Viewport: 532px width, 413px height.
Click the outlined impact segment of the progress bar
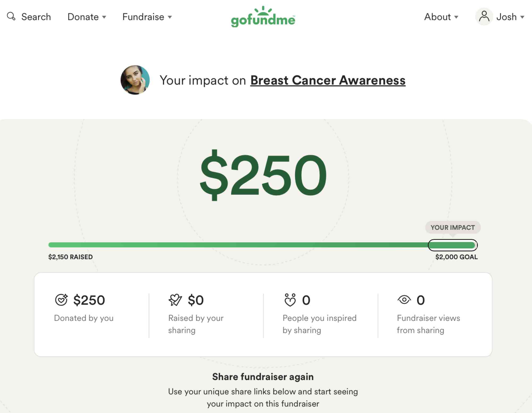(453, 245)
